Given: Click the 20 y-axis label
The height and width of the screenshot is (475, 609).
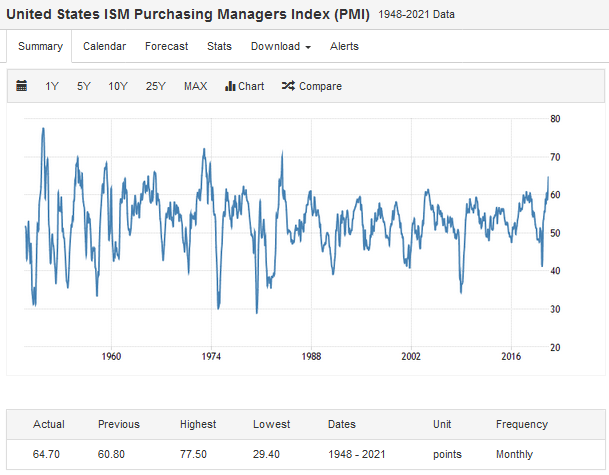Looking at the screenshot, I should [555, 347].
